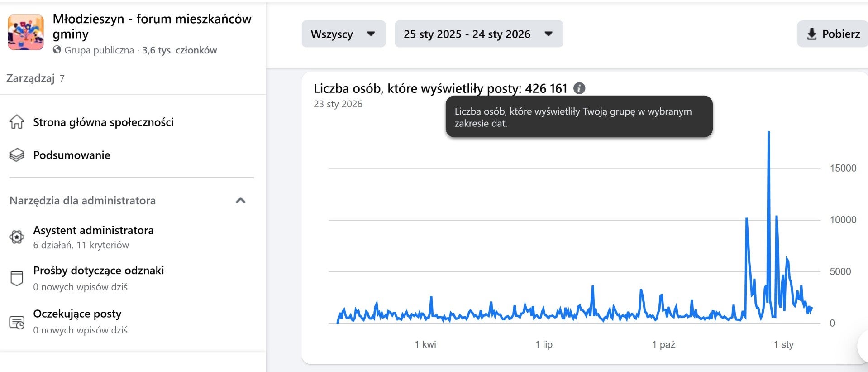
Task: Open the date range dropdown
Action: [478, 34]
